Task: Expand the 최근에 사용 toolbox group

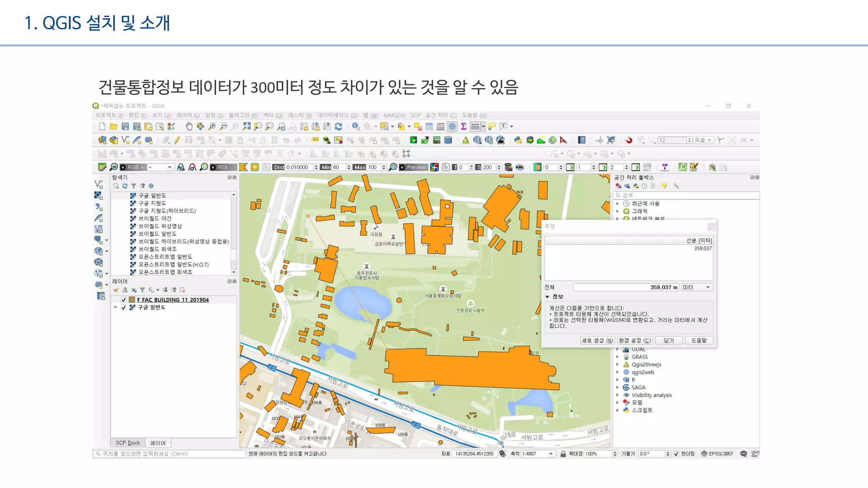Action: pyautogui.click(x=617, y=204)
